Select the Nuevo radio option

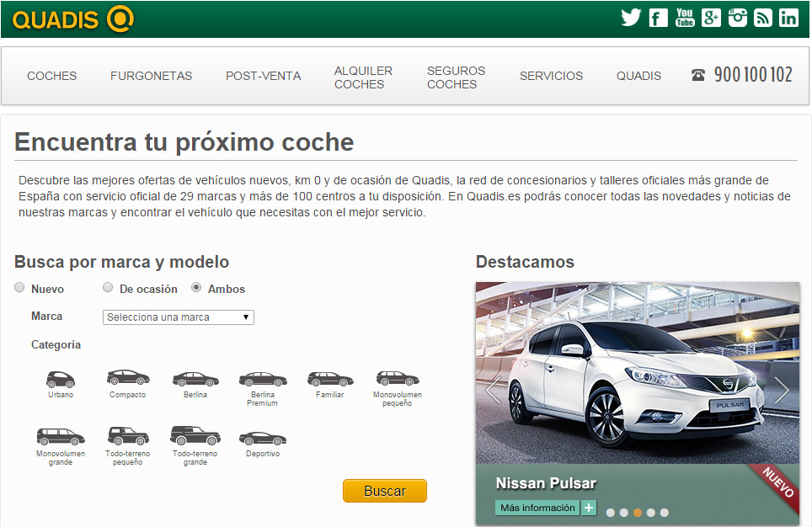pos(19,287)
